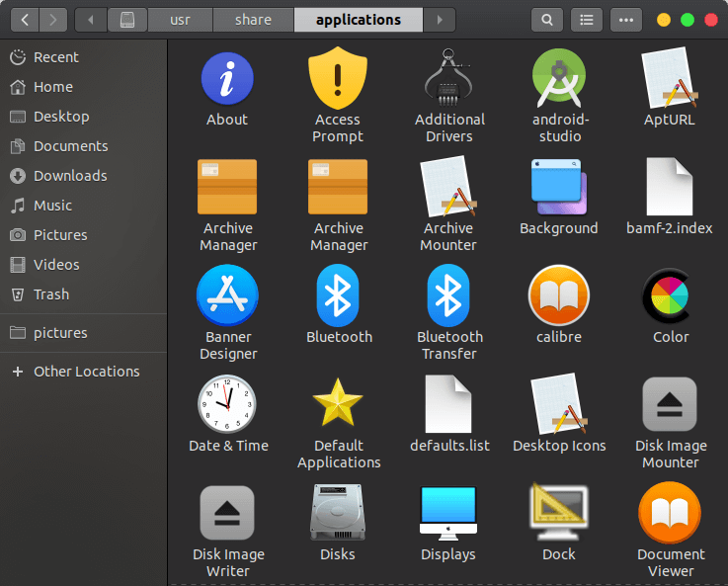This screenshot has height=586, width=728.
Task: Open the Banner Designer icon
Action: coord(227,296)
